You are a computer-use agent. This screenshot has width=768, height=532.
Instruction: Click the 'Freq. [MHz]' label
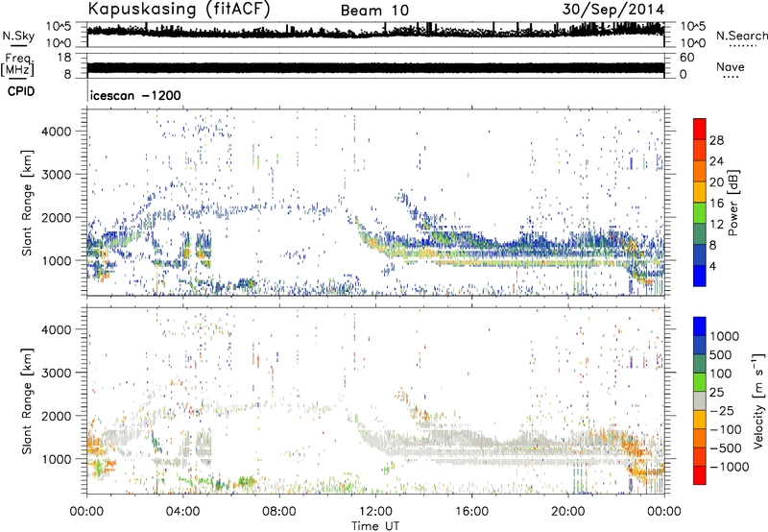tap(17, 64)
